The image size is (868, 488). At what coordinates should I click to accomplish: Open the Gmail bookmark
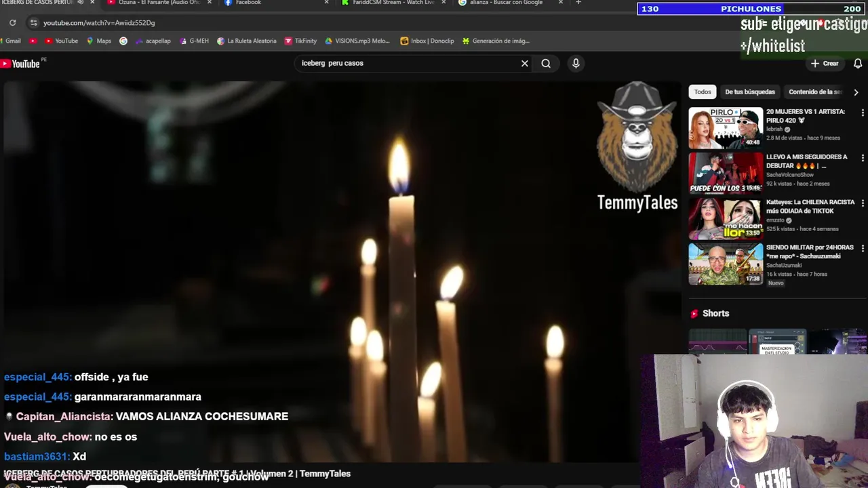point(11,41)
